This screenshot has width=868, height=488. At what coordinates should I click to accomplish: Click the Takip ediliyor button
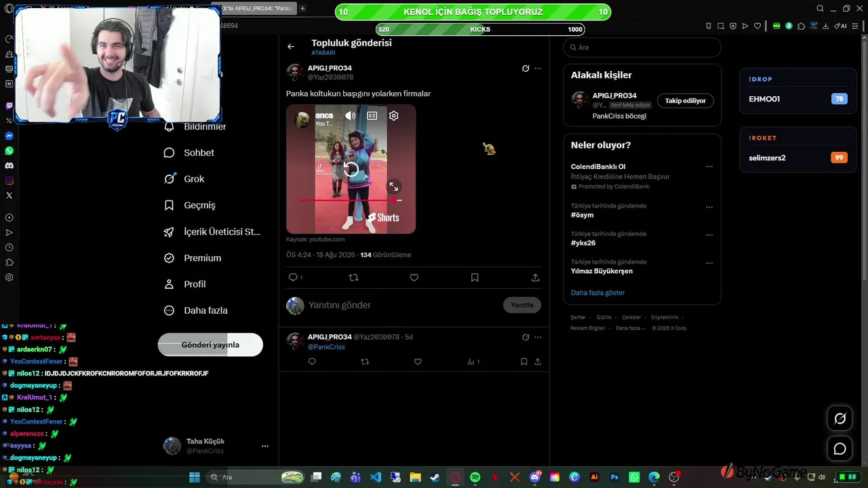pyautogui.click(x=685, y=101)
